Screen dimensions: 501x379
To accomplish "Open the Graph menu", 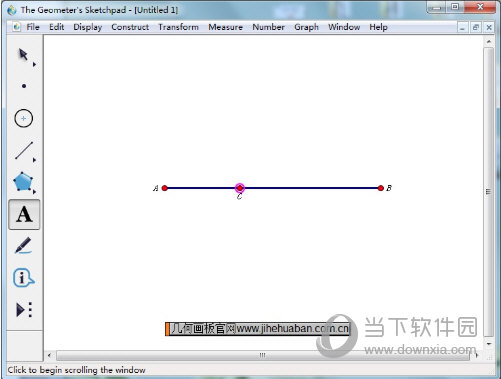I will [x=306, y=27].
